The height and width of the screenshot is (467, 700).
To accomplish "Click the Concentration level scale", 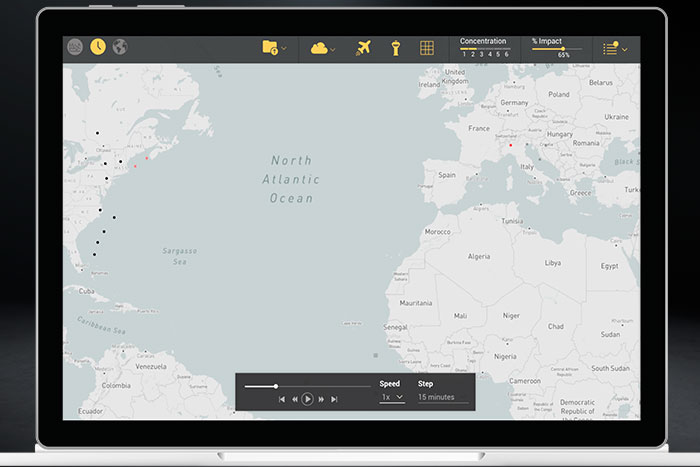I will click(484, 53).
